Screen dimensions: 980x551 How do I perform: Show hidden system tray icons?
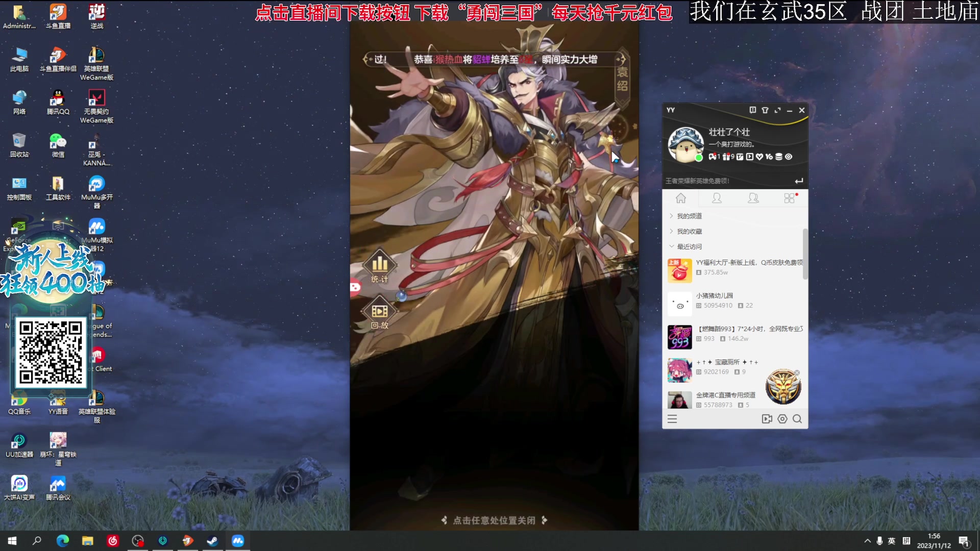click(867, 541)
